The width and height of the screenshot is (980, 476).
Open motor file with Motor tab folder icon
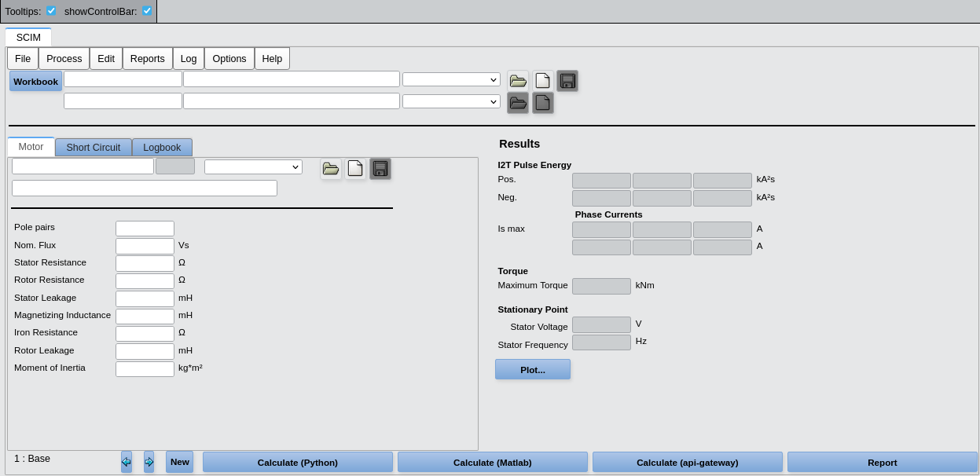point(331,169)
